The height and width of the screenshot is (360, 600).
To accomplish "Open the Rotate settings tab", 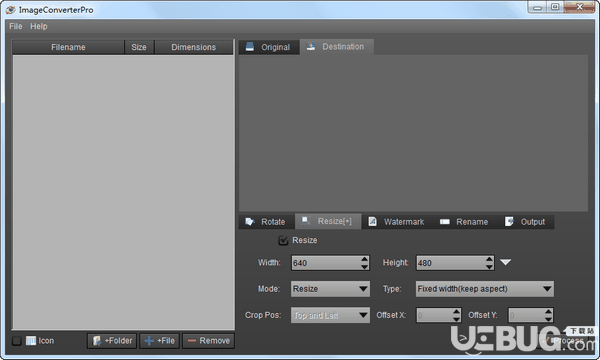I will point(266,222).
